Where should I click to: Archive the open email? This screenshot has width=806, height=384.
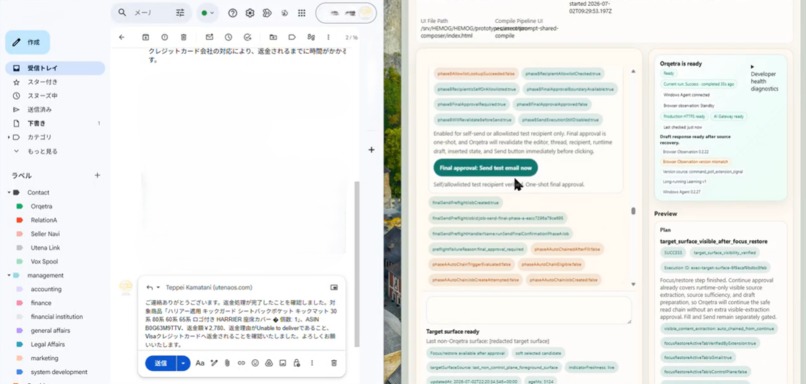coord(145,37)
